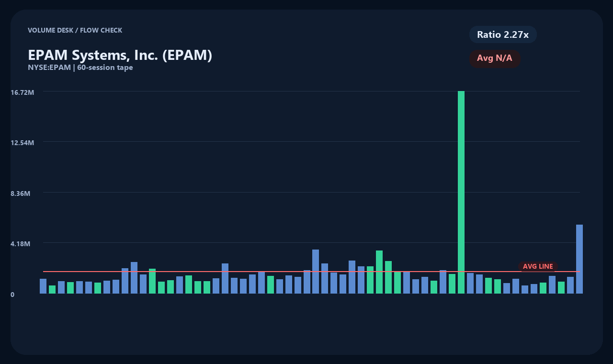Select the AVG LINE label
Viewport: 613px width, 364px height.
click(x=538, y=266)
